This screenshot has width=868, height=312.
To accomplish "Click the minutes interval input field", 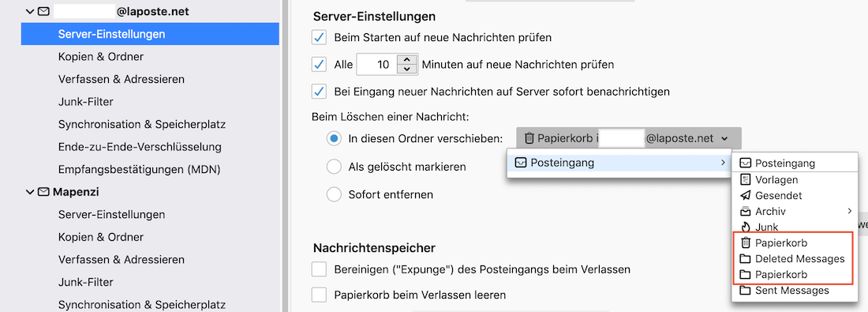I will pos(377,64).
